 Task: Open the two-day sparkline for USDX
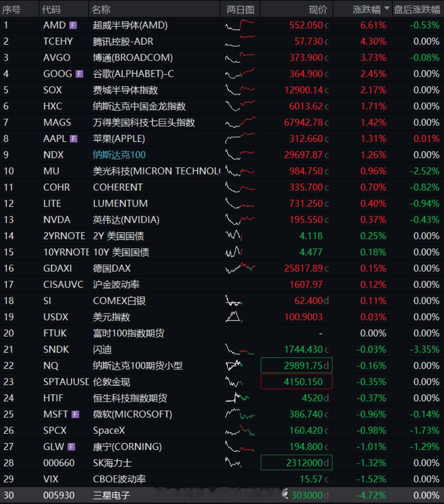(234, 317)
